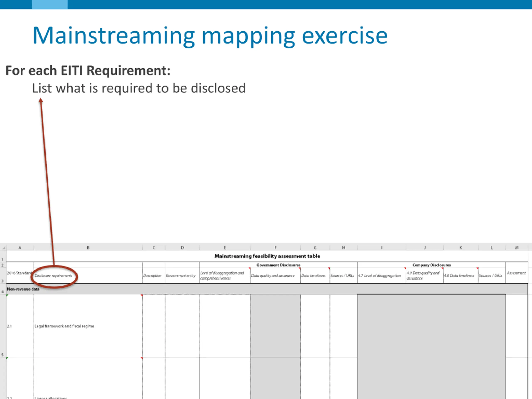Click the 'Assessment' column cell
Image resolution: width=532 pixels, height=399 pixels.
coord(516,273)
